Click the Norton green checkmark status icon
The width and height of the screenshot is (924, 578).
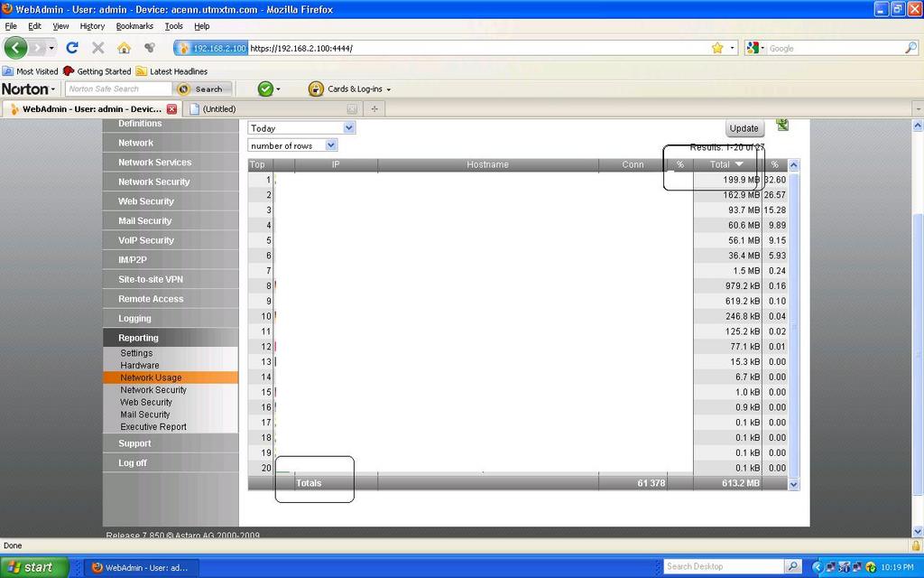(265, 89)
